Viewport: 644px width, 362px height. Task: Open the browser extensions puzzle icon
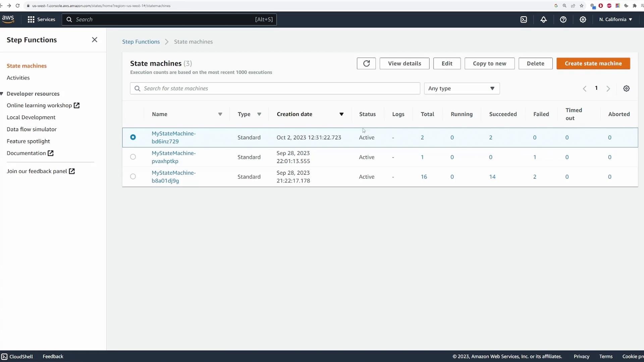point(634,6)
